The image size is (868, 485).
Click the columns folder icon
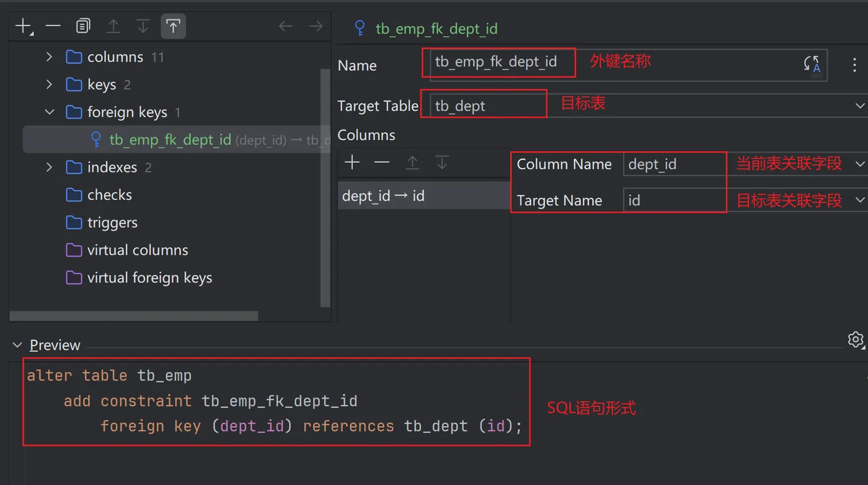(x=74, y=57)
